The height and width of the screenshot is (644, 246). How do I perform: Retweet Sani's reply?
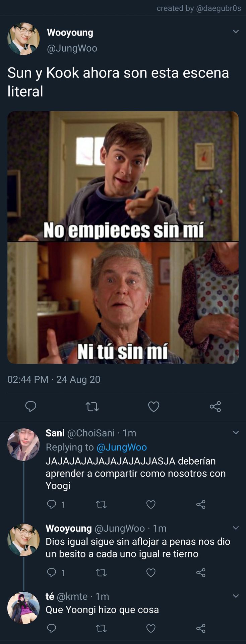(101, 504)
